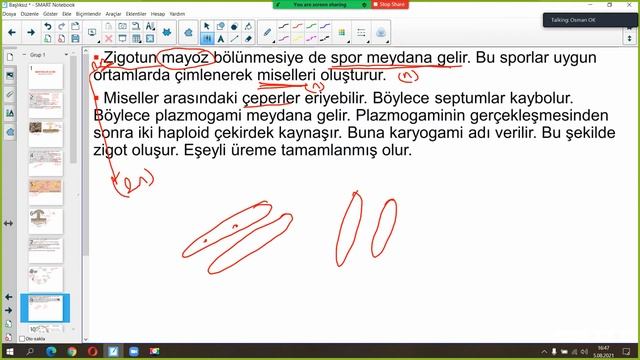
Task: Open page 1 thumbnail
Action: pos(46,76)
